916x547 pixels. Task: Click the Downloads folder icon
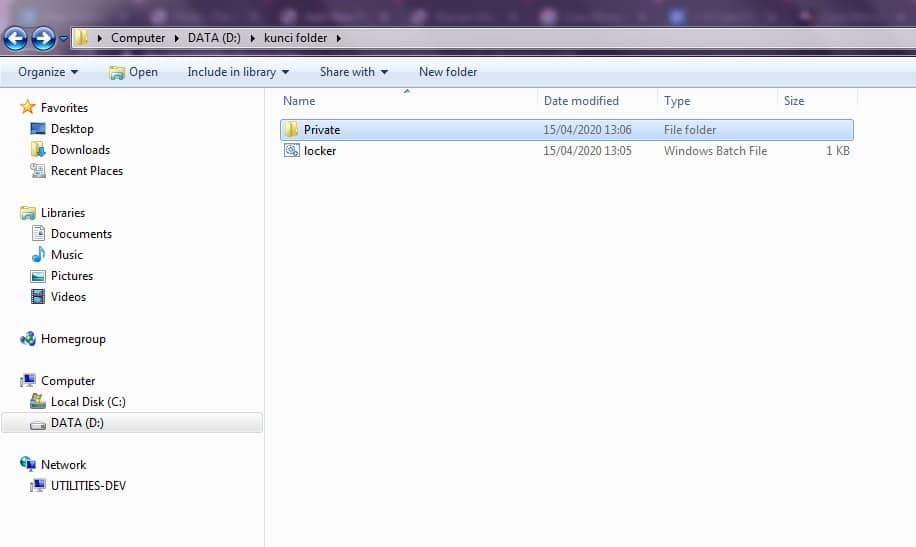tap(38, 150)
